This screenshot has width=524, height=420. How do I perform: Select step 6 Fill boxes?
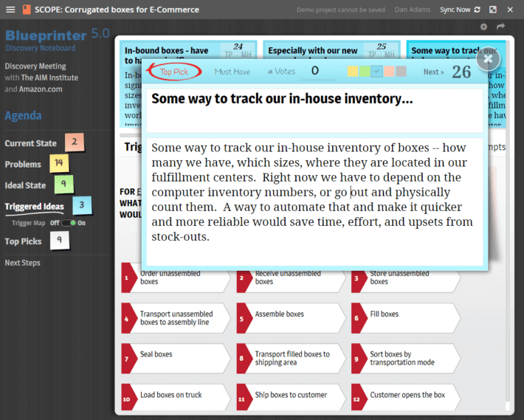tap(406, 318)
